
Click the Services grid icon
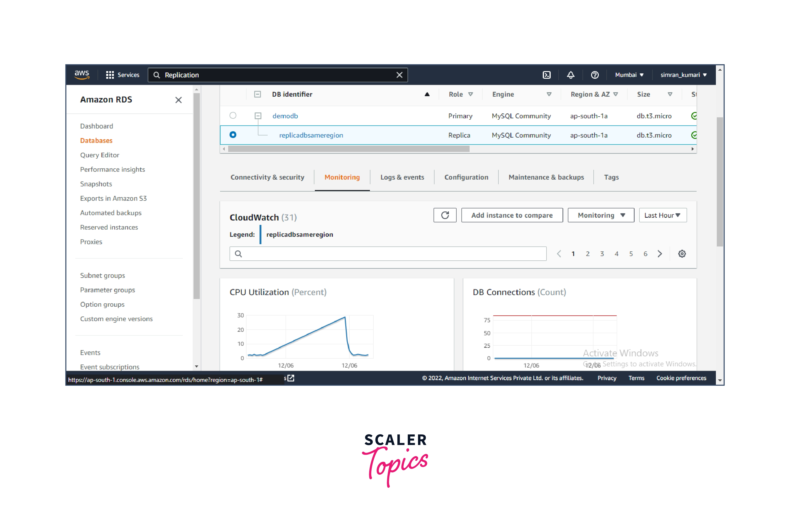pos(110,75)
